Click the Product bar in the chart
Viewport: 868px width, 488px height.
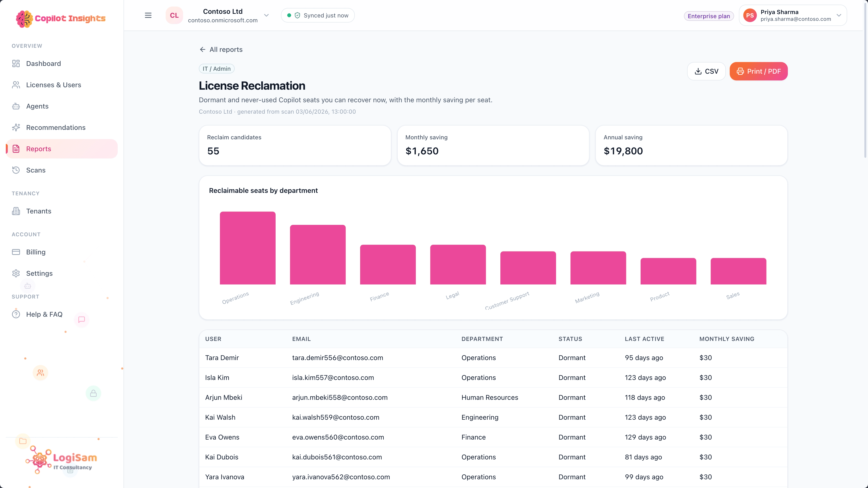click(x=668, y=271)
